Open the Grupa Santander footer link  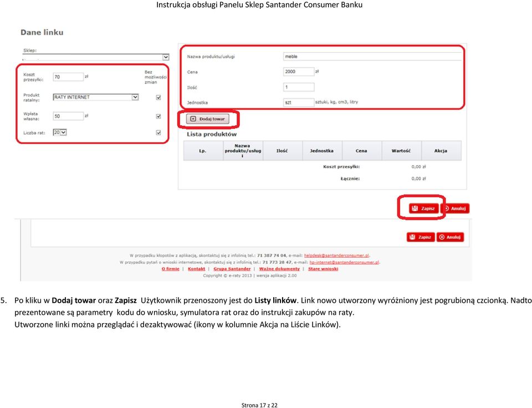(232, 269)
